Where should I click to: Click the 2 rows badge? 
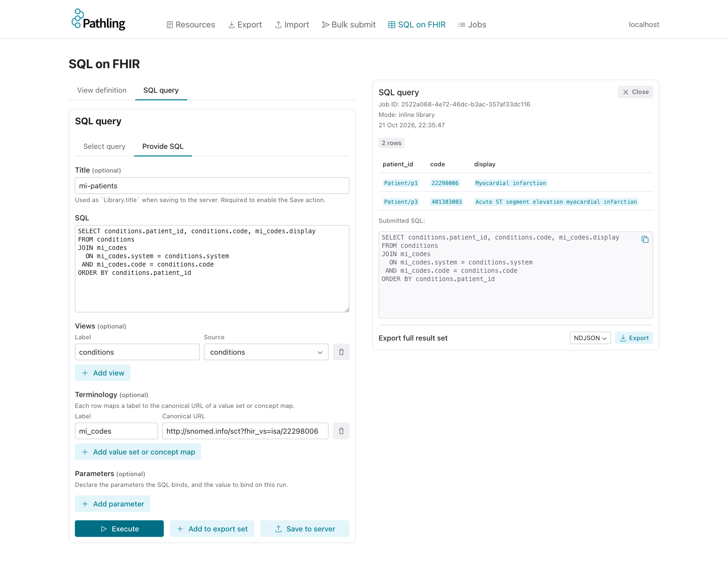(391, 143)
